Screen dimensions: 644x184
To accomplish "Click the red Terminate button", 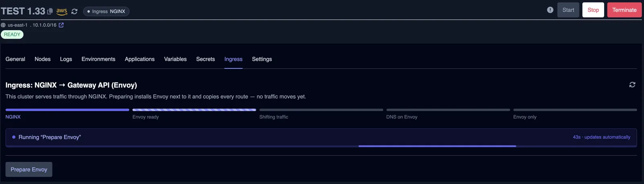I will [625, 10].
